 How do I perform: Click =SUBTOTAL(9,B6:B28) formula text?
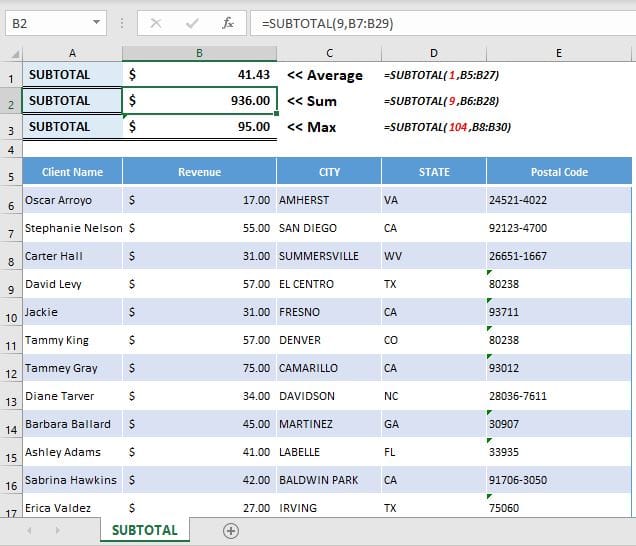(x=441, y=101)
